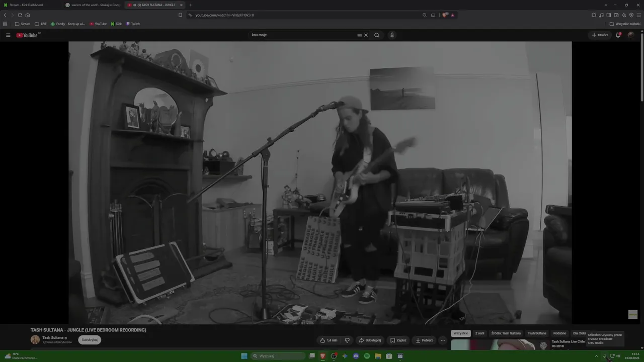644x362 pixels.
Task: Click the Subskrybuj subscribe button
Action: coord(90,340)
